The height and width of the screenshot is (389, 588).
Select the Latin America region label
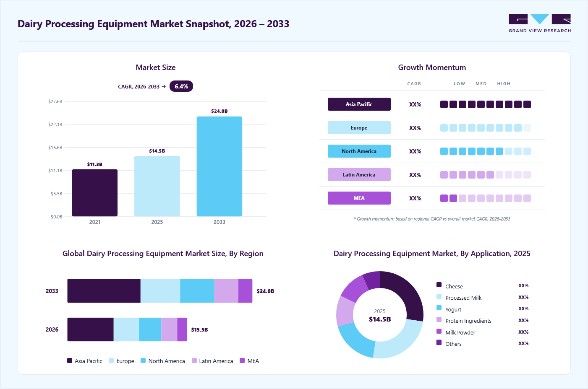tap(359, 175)
